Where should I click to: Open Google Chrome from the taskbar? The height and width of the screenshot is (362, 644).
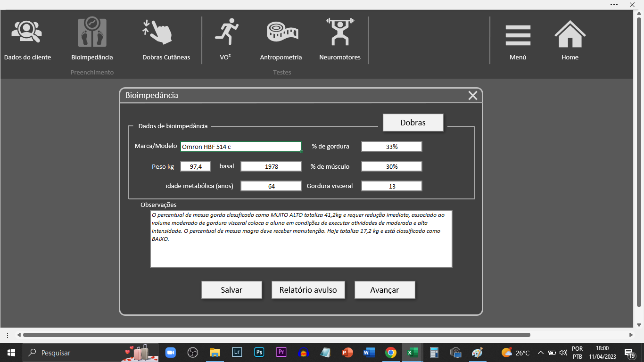[x=390, y=353]
